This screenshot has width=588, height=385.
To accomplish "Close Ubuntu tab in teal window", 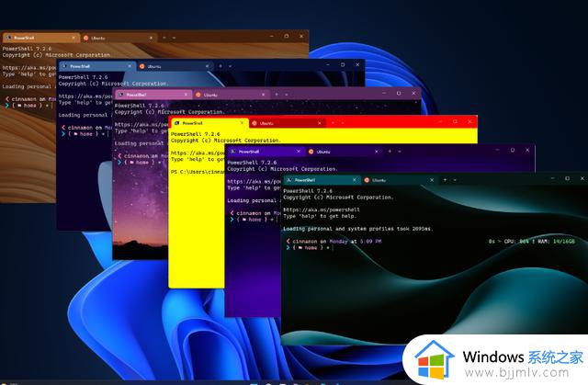I will pos(432,180).
